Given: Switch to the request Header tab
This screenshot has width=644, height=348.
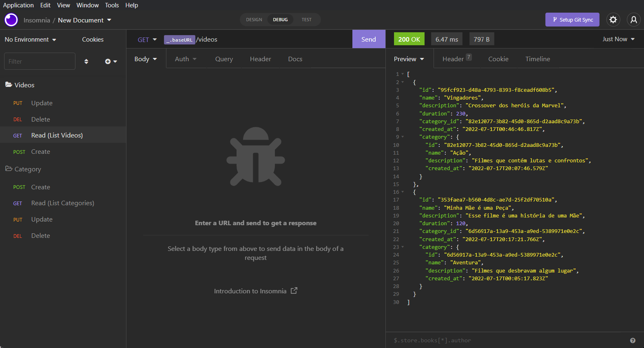Looking at the screenshot, I should 260,59.
